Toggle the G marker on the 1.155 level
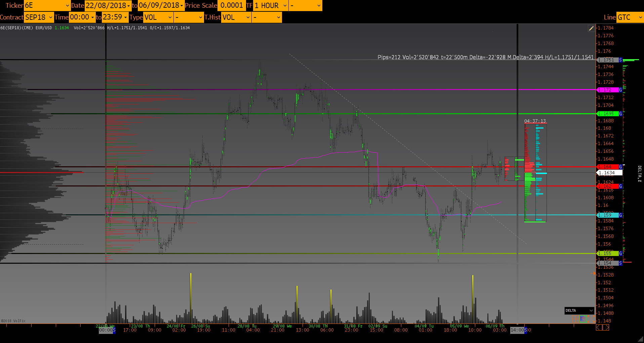 (620, 253)
